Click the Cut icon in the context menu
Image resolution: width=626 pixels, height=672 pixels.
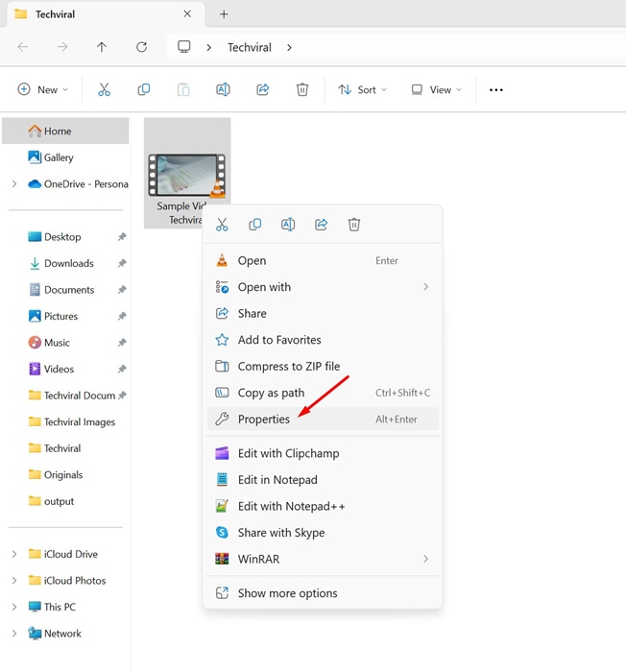(x=222, y=225)
